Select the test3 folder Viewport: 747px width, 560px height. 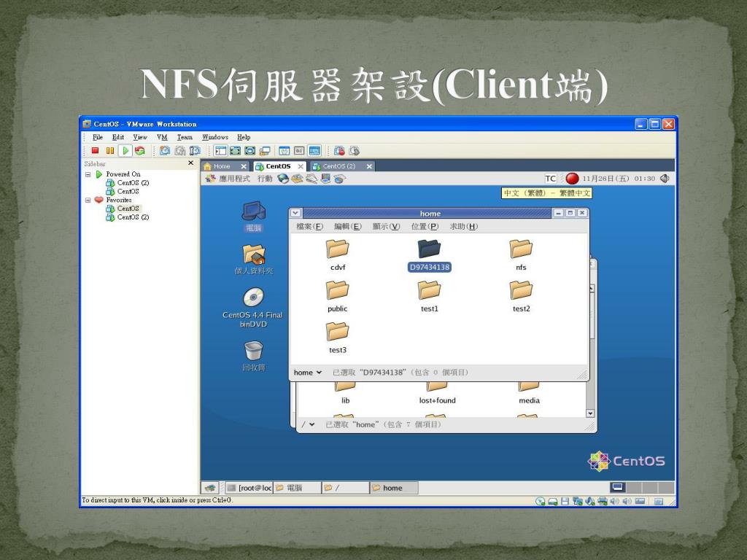tap(337, 338)
